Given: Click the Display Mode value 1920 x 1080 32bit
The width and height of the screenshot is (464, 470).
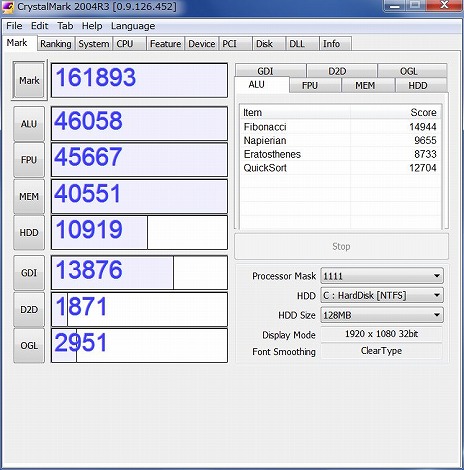Looking at the screenshot, I should (382, 334).
